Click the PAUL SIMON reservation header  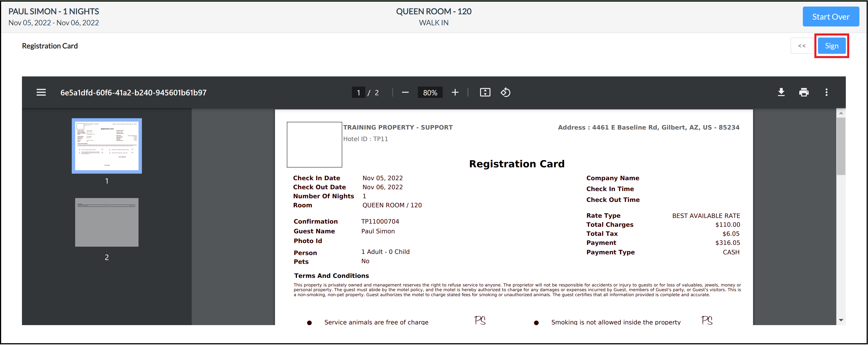pos(54,11)
